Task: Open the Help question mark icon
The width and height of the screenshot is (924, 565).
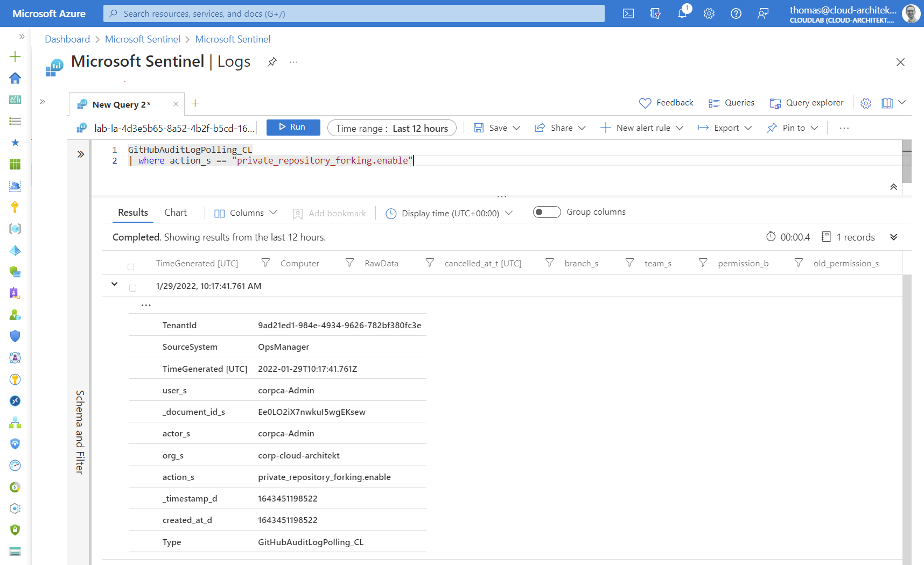Action: [x=736, y=13]
